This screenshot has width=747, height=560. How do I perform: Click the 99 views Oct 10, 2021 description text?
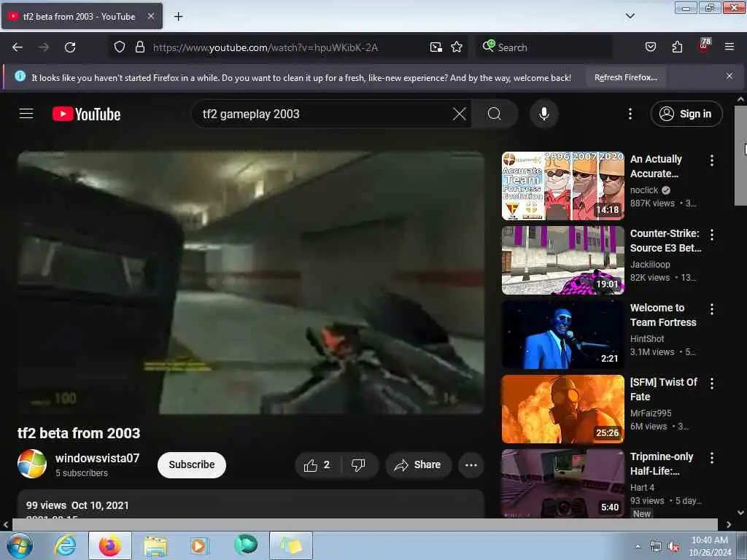(77, 505)
